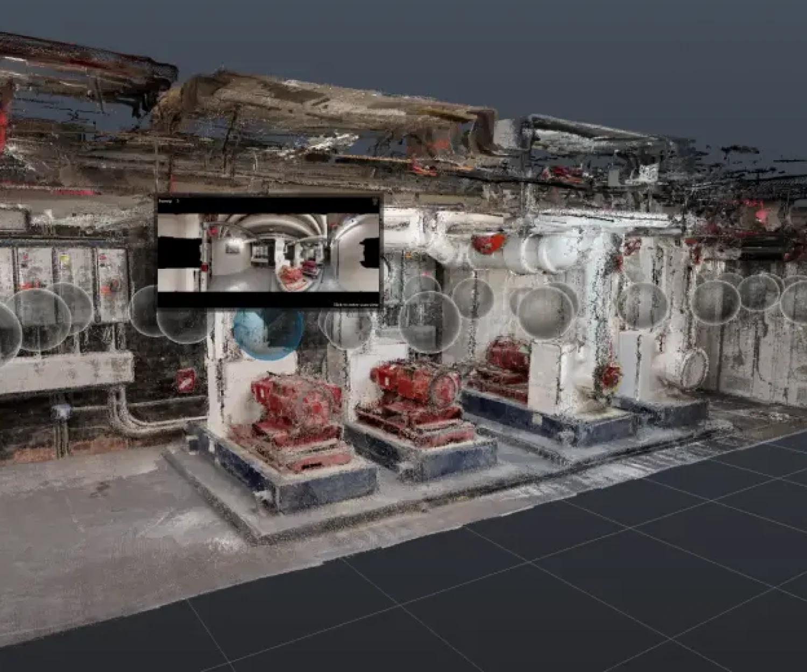The width and height of the screenshot is (807, 672).
Task: Select the large scan sphere above middle red pump
Action: pos(429,321)
